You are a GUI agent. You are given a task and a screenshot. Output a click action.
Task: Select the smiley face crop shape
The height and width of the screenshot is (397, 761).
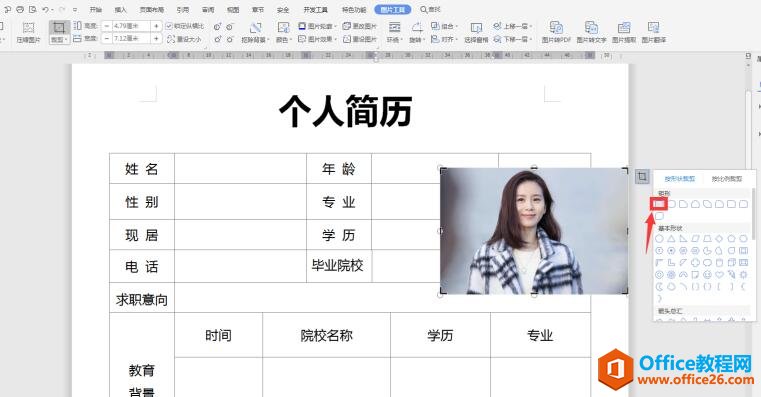coord(707,275)
